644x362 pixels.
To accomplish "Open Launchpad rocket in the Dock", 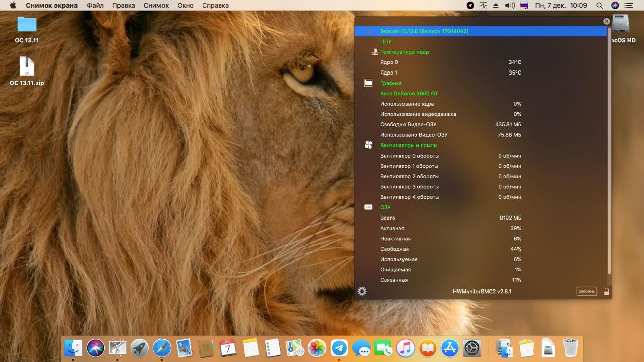I will [140, 348].
